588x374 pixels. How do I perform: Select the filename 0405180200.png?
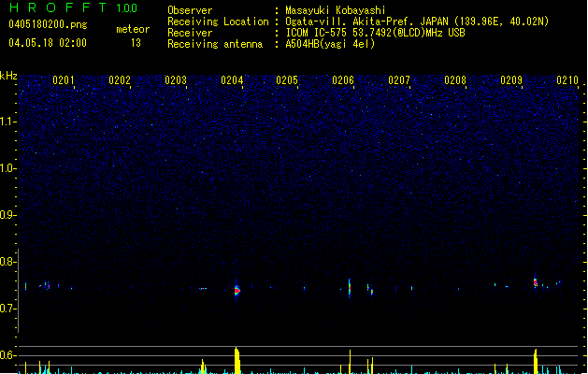[x=48, y=24]
